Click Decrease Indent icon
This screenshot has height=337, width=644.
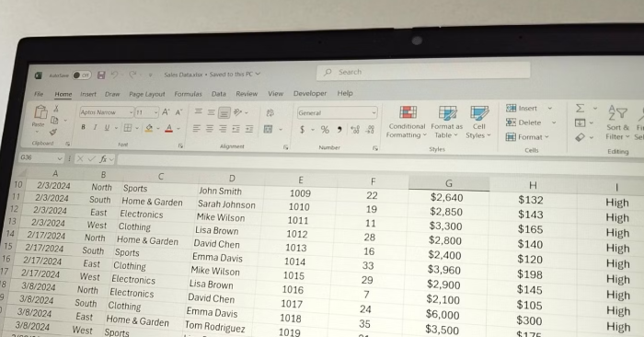click(x=236, y=129)
